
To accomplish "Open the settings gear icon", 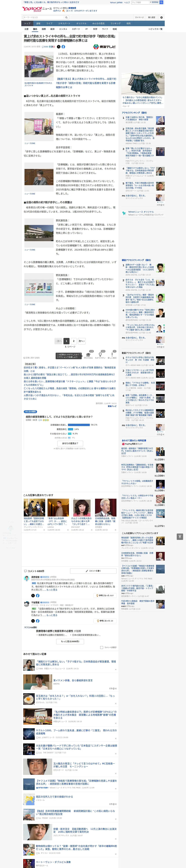I will pyautogui.click(x=161, y=17).
